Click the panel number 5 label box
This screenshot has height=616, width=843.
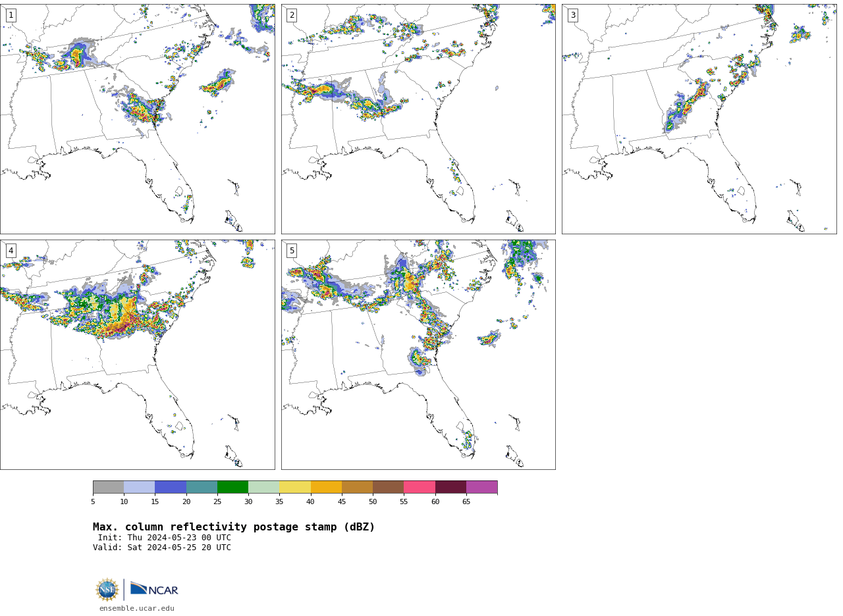click(x=292, y=251)
